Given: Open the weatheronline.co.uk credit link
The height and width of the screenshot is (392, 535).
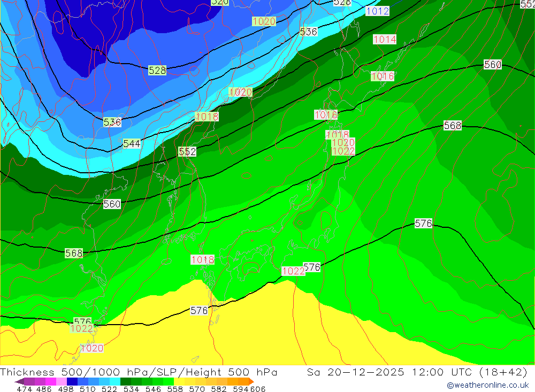Looking at the screenshot, I should click(x=487, y=386).
